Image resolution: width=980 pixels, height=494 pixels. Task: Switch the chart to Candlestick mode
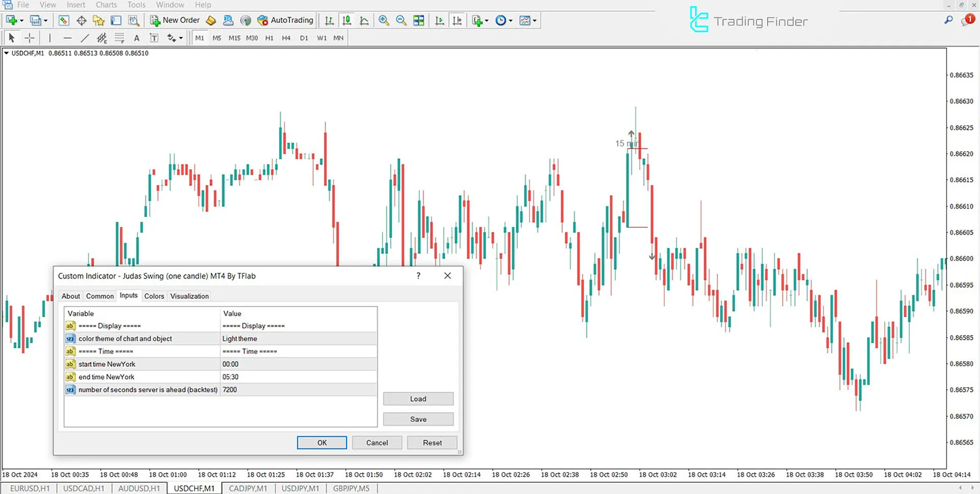click(x=347, y=20)
